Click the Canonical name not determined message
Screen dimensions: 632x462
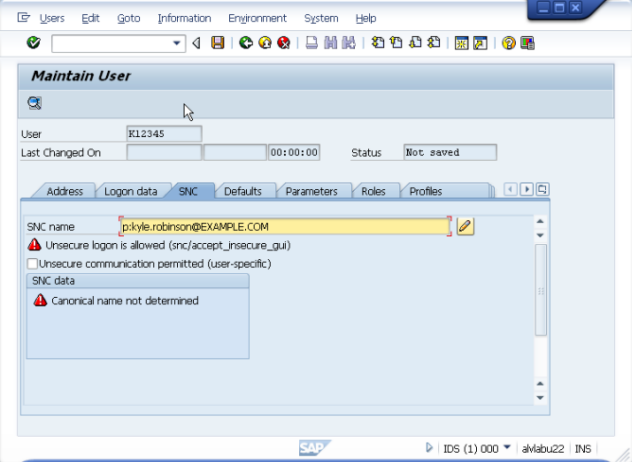pyautogui.click(x=125, y=301)
